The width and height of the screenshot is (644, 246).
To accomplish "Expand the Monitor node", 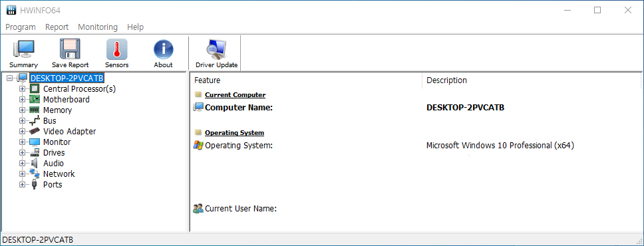I will [22, 142].
